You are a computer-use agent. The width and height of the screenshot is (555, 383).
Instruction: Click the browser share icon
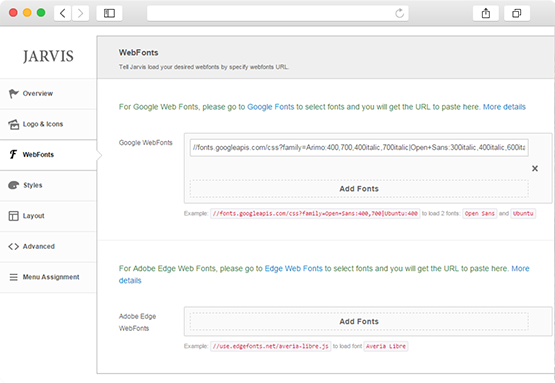click(486, 13)
